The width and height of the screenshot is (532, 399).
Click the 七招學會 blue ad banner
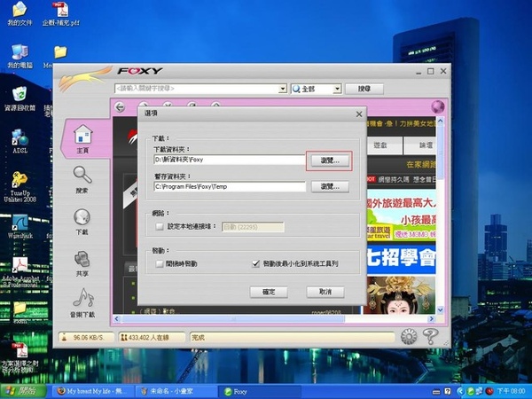pyautogui.click(x=402, y=259)
